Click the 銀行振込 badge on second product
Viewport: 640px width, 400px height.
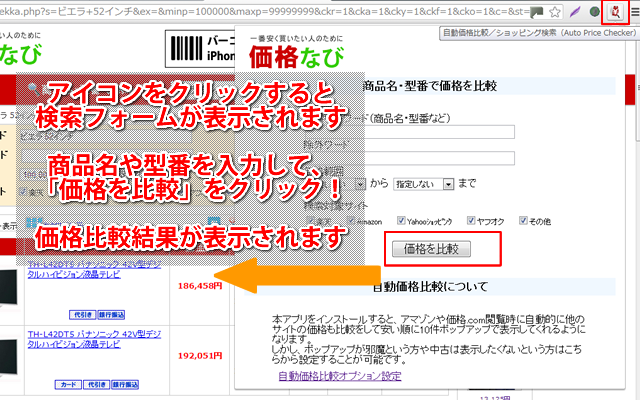pos(123,383)
